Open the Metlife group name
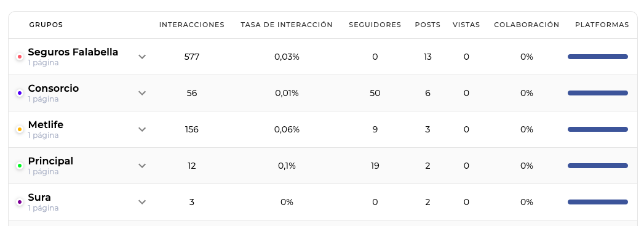The height and width of the screenshot is (226, 644). (46, 124)
